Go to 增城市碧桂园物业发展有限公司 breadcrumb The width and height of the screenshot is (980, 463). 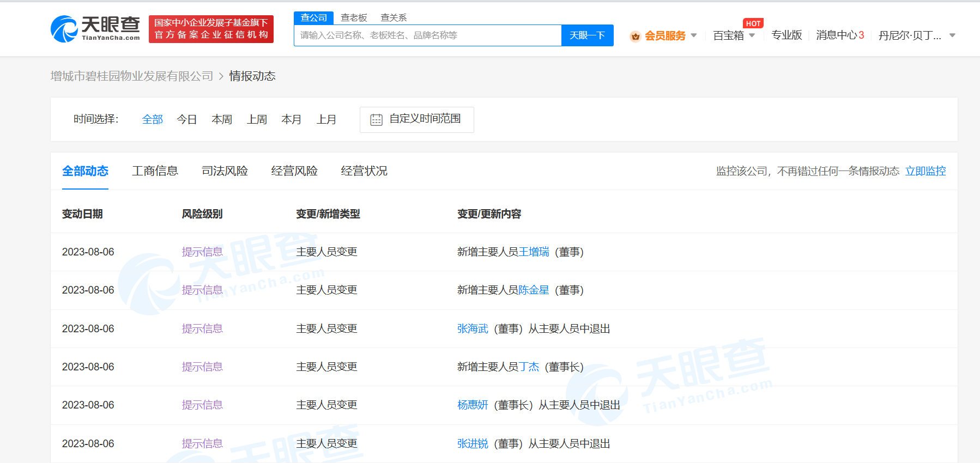[132, 76]
